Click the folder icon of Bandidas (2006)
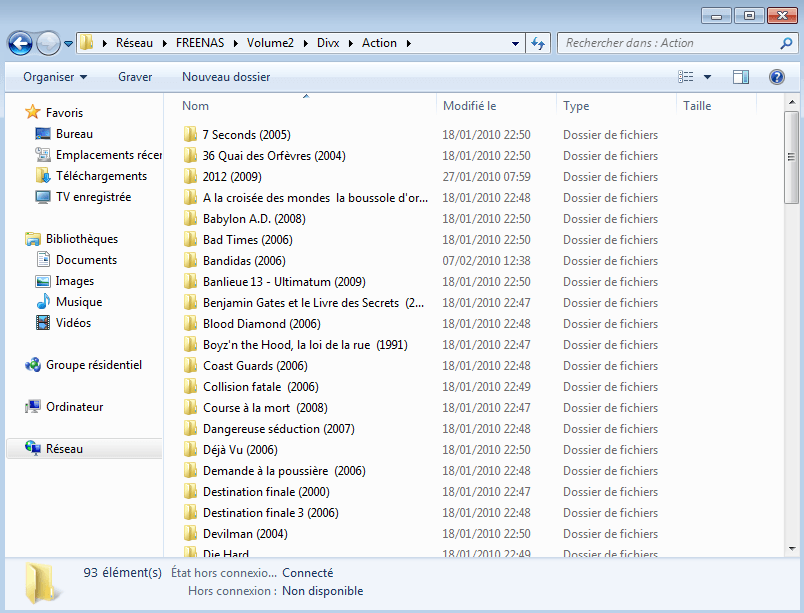The width and height of the screenshot is (804, 613). click(x=190, y=260)
